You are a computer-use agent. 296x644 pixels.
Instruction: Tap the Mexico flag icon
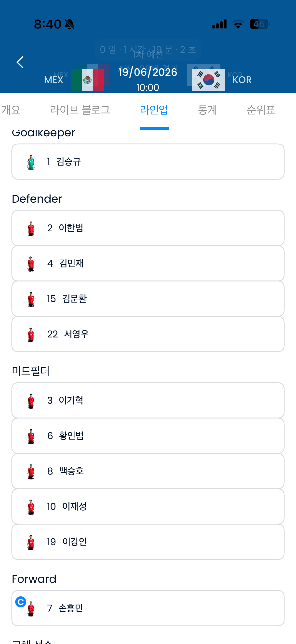coord(87,80)
